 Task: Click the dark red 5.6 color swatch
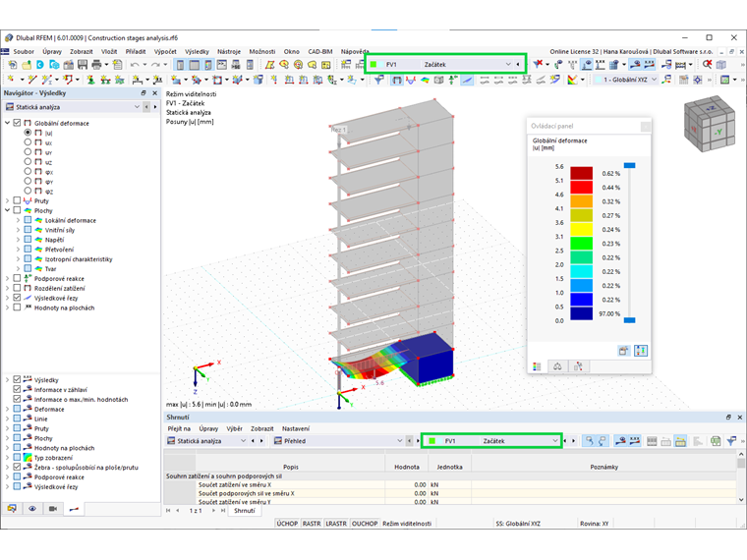(581, 173)
